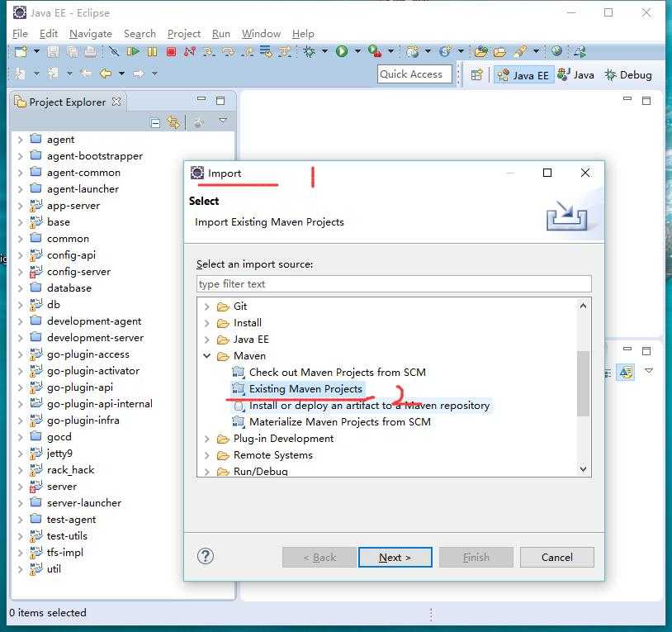
Task: Click the green Run launch icon
Action: 342,51
